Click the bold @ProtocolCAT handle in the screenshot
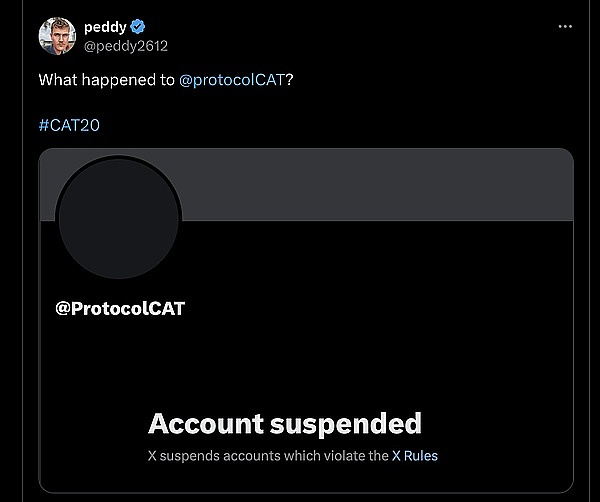Viewport: 600px width, 502px height. [x=120, y=308]
